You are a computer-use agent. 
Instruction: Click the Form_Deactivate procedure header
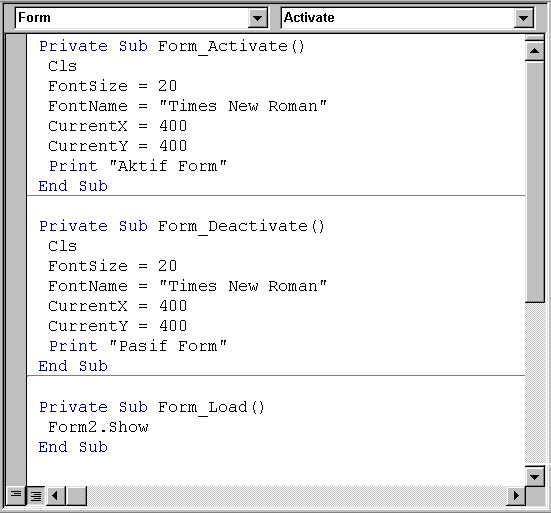[x=182, y=227]
